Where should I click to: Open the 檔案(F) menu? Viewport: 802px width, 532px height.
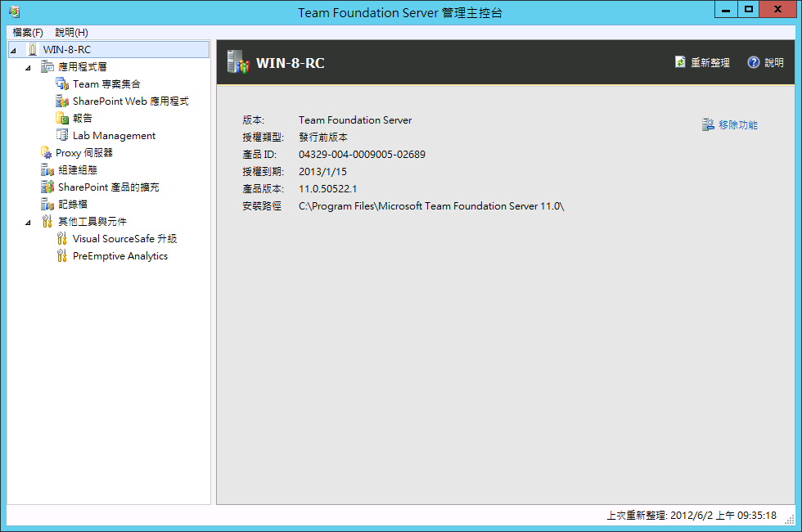pyautogui.click(x=28, y=33)
